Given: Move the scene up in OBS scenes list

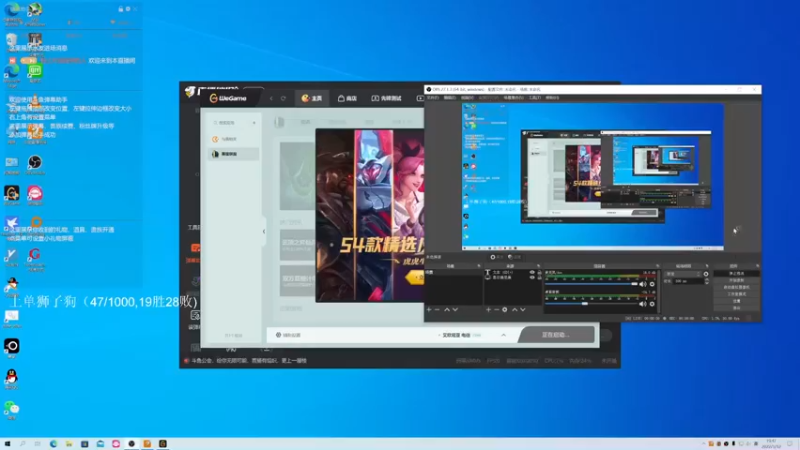Looking at the screenshot, I should tap(447, 310).
